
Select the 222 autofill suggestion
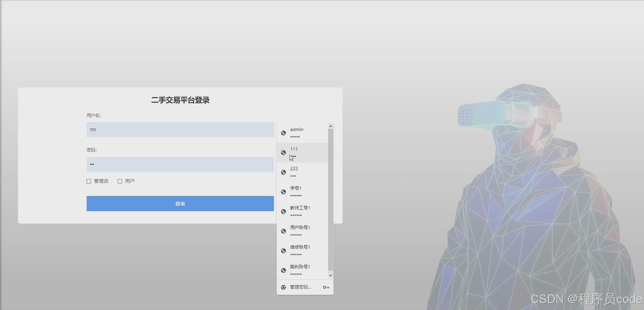(303, 172)
